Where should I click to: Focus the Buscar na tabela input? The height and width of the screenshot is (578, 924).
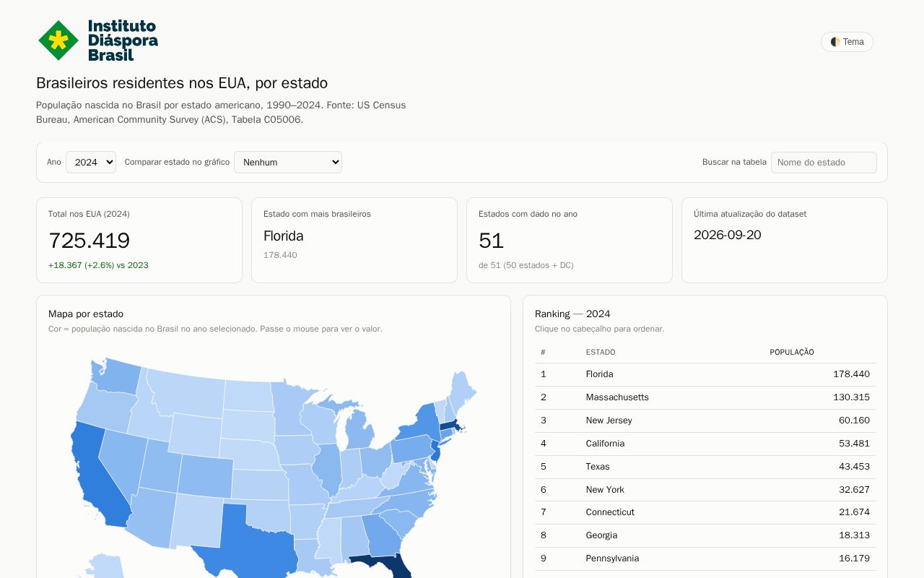(x=824, y=163)
